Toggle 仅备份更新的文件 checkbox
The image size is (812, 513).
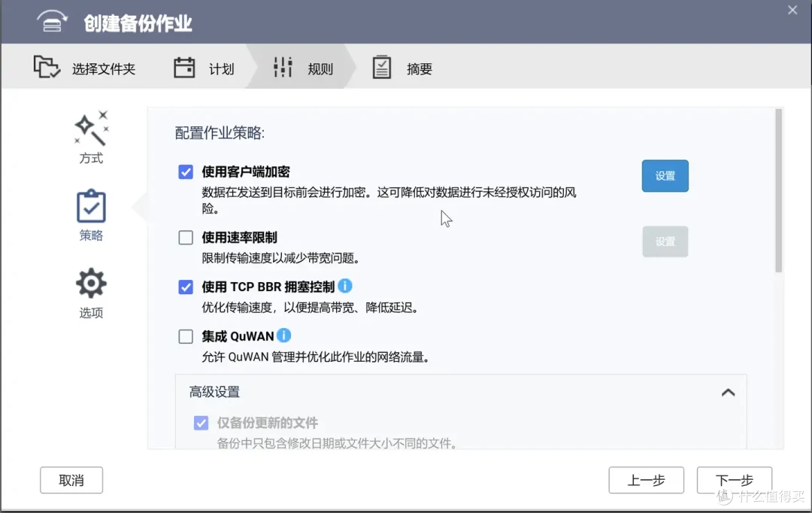pos(201,423)
